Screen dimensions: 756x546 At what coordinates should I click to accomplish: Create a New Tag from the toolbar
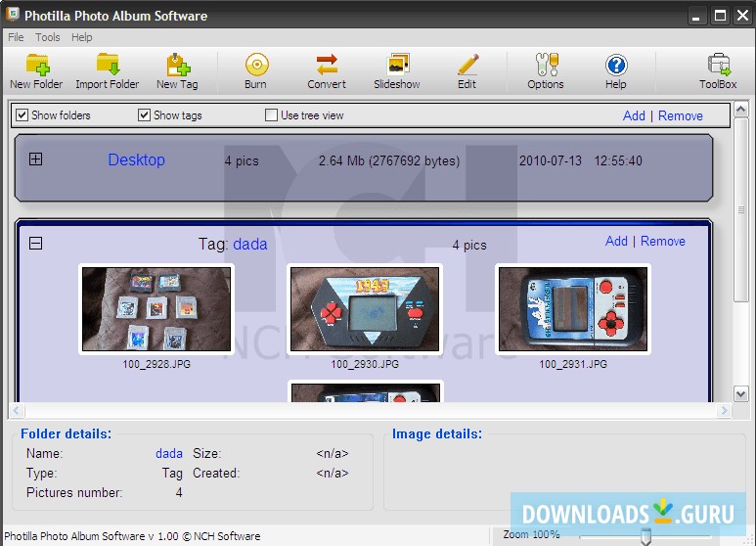click(x=177, y=70)
